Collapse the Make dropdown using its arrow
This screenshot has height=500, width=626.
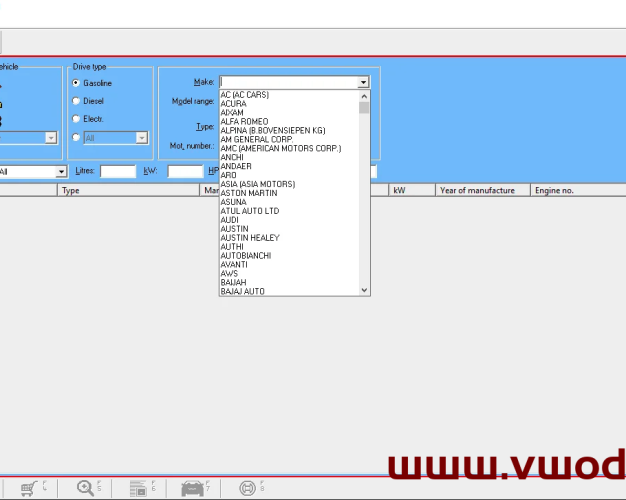363,82
